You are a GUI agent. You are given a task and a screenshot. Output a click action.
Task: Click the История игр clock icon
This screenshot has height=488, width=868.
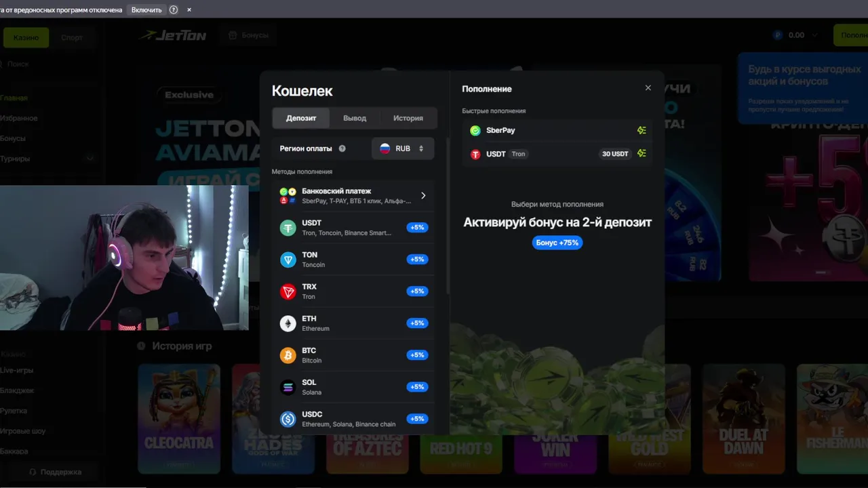(142, 346)
